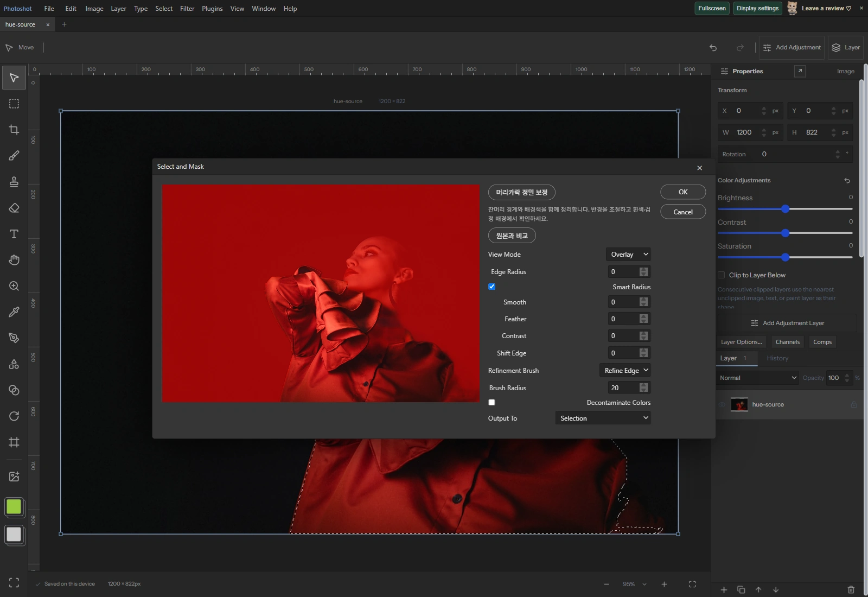Click the 원본과 비교 button
This screenshot has width=868, height=597.
point(512,236)
